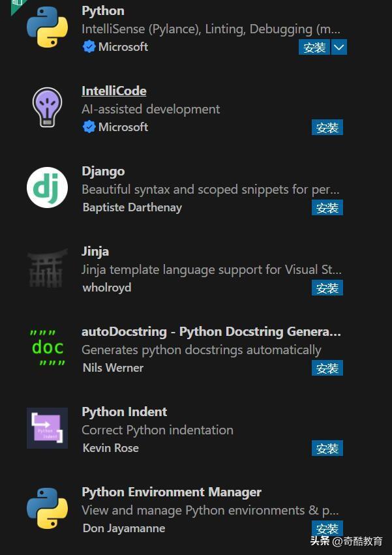Viewport: 392px width, 555px height.
Task: Click publisher name Nils Werner
Action: point(113,368)
